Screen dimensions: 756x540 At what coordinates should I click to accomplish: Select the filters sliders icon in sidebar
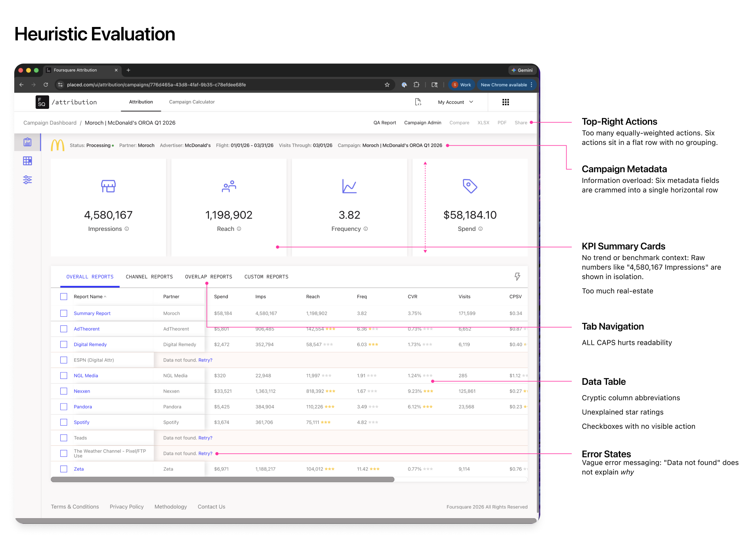coord(27,180)
